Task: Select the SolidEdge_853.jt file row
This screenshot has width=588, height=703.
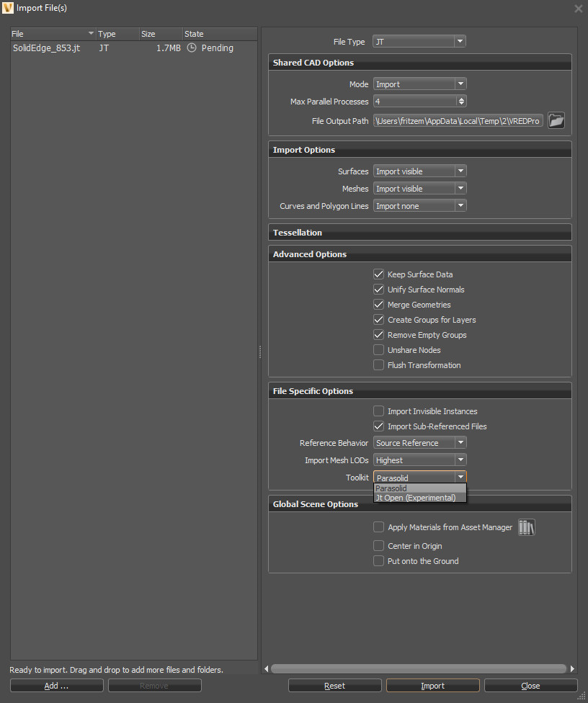Action: pos(133,48)
